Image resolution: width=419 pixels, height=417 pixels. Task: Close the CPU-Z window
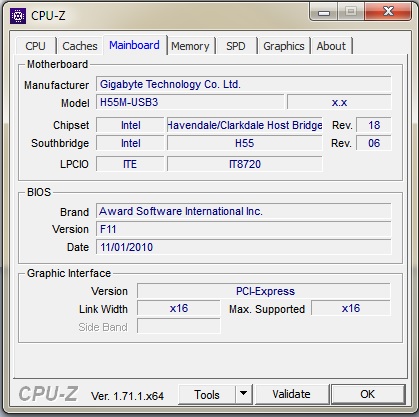[x=388, y=12]
